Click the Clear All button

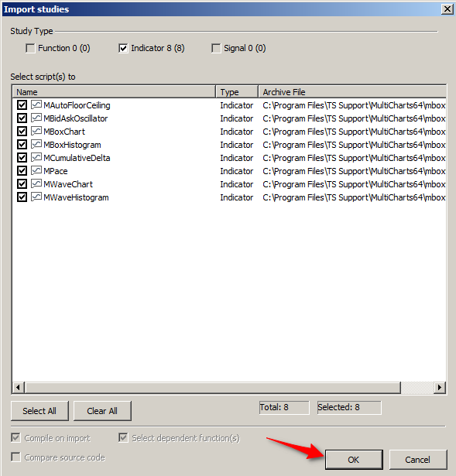102,411
